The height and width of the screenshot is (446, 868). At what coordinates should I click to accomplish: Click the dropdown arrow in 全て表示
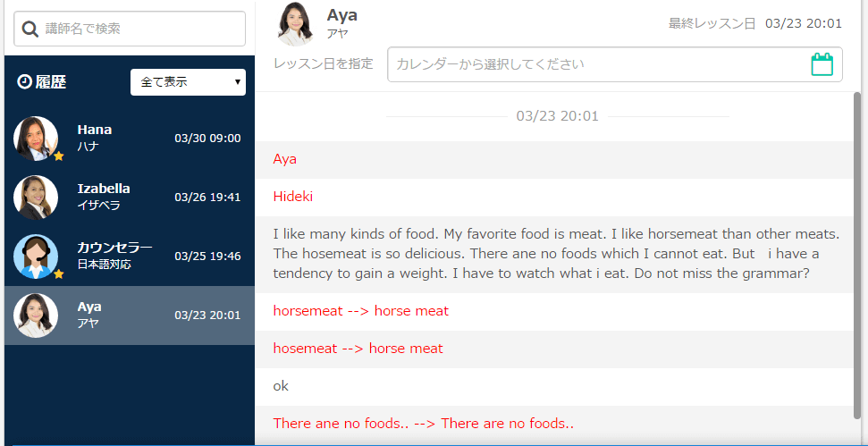tap(238, 82)
